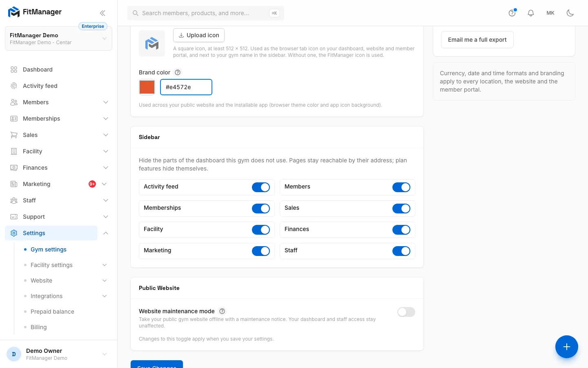The width and height of the screenshot is (588, 368).
Task: Open the orange brand color swatch
Action: point(147,87)
